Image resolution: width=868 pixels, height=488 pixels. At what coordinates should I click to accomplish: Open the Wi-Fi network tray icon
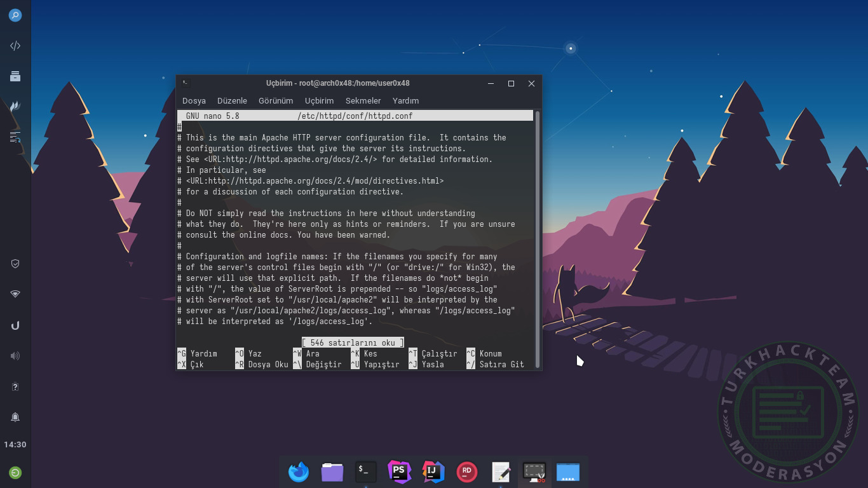coord(15,294)
